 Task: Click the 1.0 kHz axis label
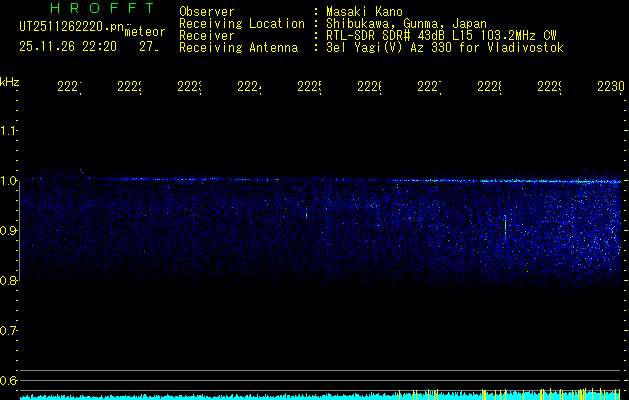(8, 181)
